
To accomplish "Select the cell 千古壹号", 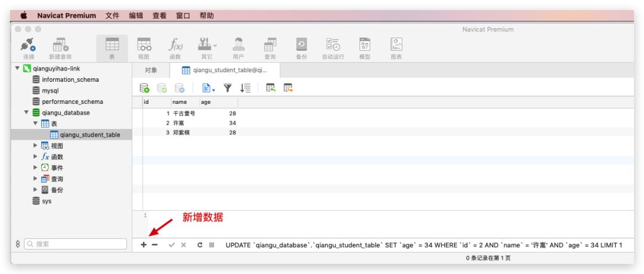I will 185,113.
